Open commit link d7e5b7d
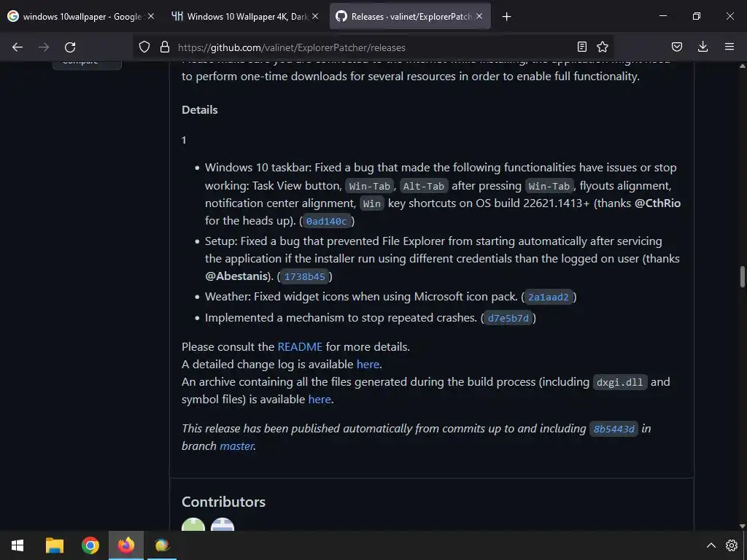The height and width of the screenshot is (560, 747). (x=508, y=318)
